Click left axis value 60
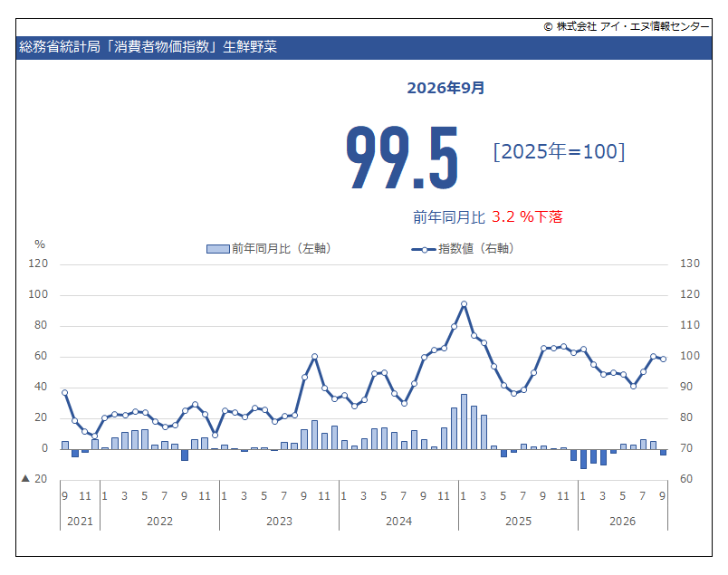This screenshot has height=575, width=728. coord(41,356)
